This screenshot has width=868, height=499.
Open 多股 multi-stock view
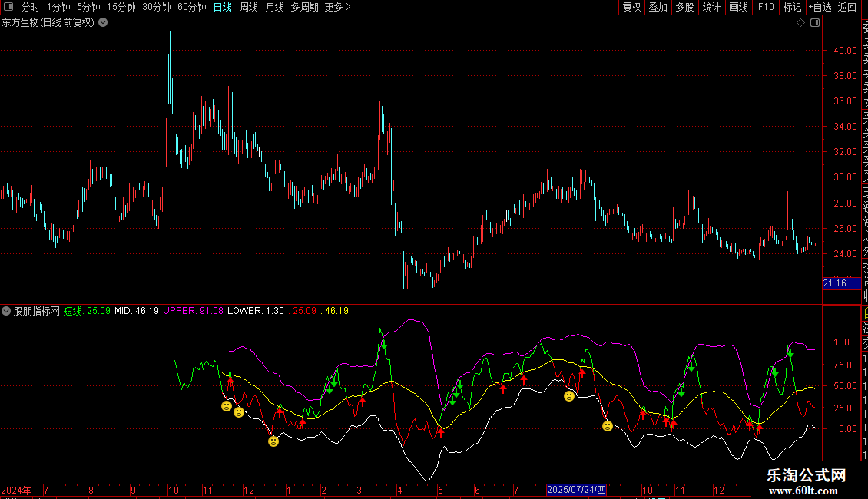pyautogui.click(x=684, y=7)
